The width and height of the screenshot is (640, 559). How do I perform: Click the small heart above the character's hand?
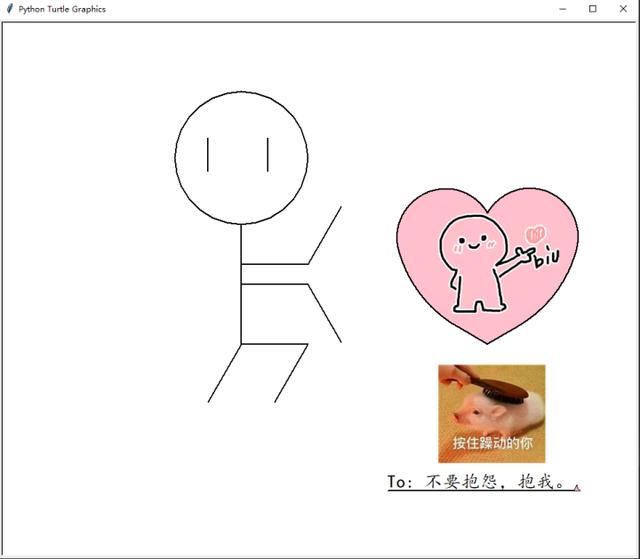click(x=535, y=233)
